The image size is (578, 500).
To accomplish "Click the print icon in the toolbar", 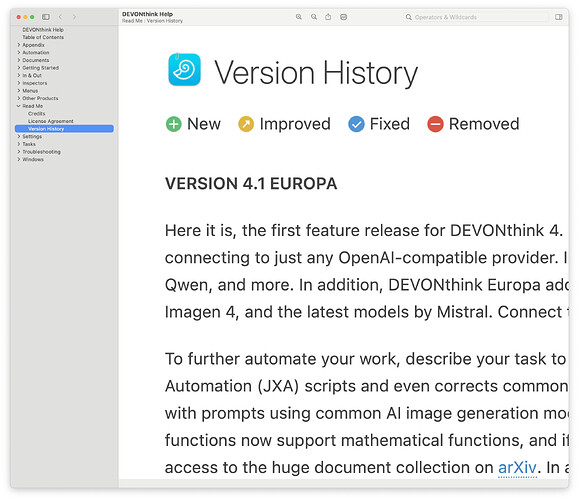I will coord(343,17).
